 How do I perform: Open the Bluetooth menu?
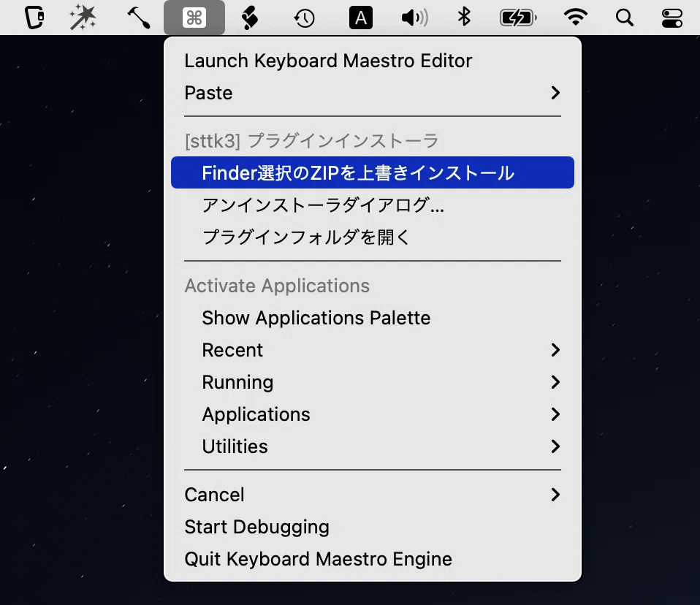coord(464,18)
